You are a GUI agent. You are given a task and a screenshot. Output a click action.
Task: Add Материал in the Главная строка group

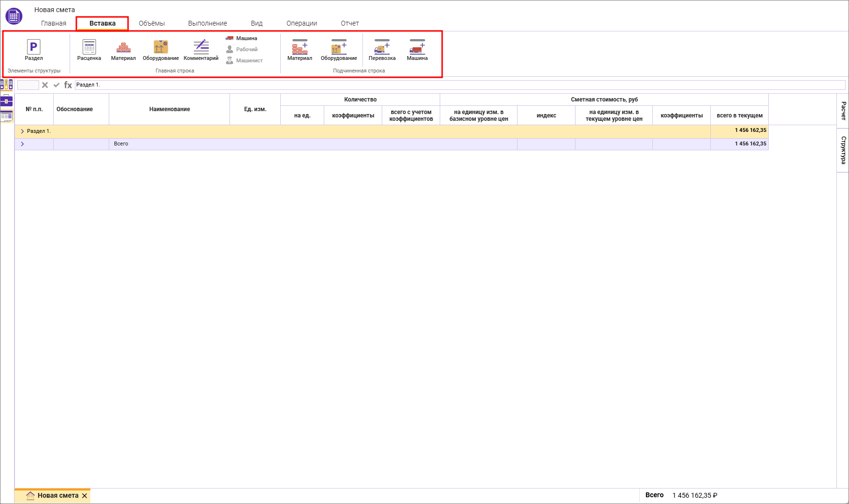pos(123,50)
